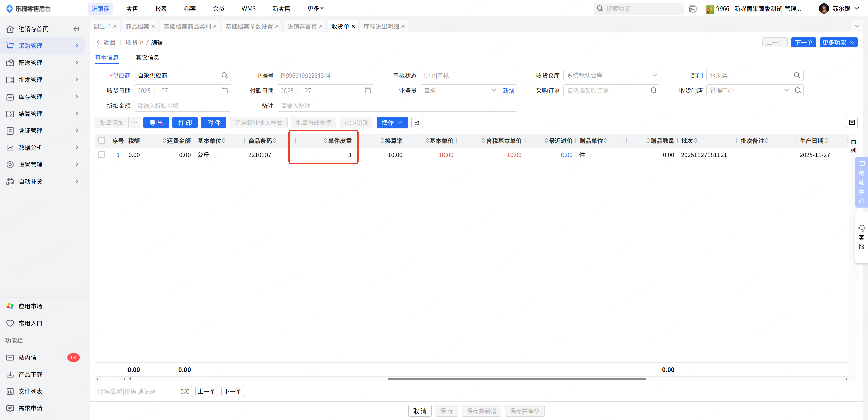The width and height of the screenshot is (868, 420).
Task: Check the row 1 checkbox
Action: tap(102, 155)
